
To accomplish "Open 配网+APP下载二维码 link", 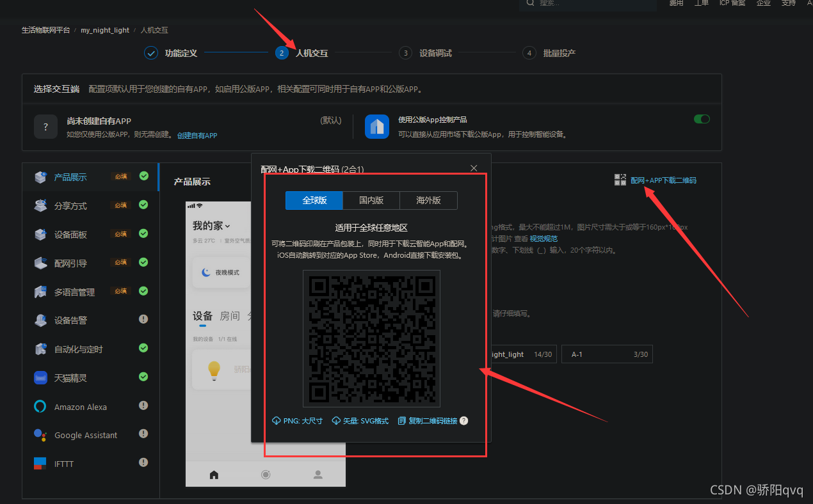I will [x=663, y=180].
